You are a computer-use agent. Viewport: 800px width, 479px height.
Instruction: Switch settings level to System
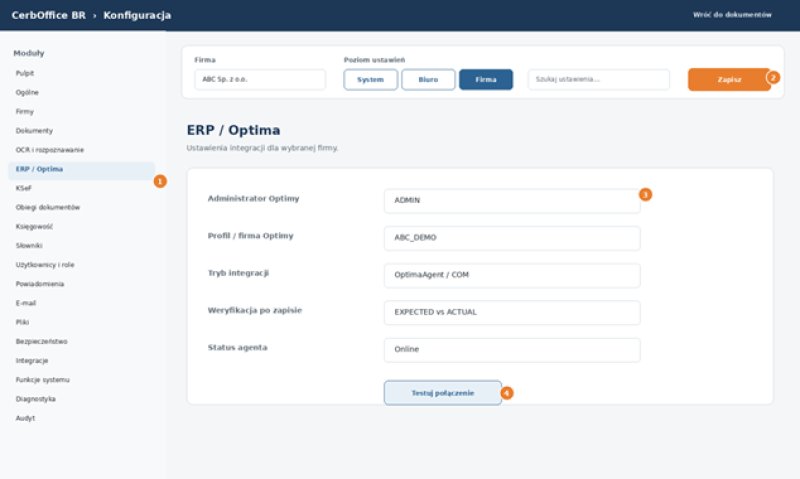(370, 80)
